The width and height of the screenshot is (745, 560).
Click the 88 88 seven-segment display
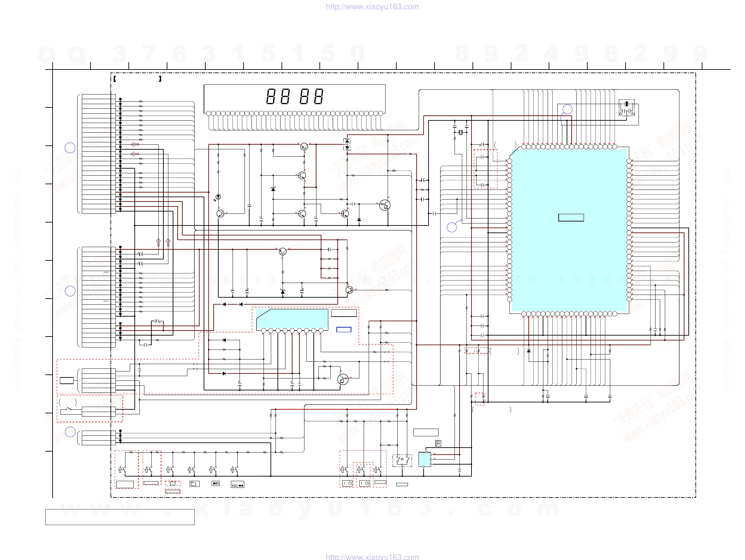point(294,96)
